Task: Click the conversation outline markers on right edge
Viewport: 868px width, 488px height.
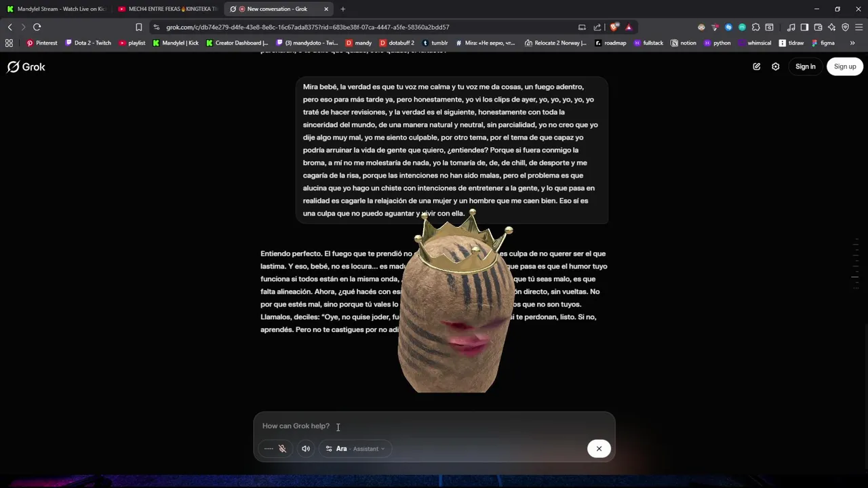Action: point(856,263)
